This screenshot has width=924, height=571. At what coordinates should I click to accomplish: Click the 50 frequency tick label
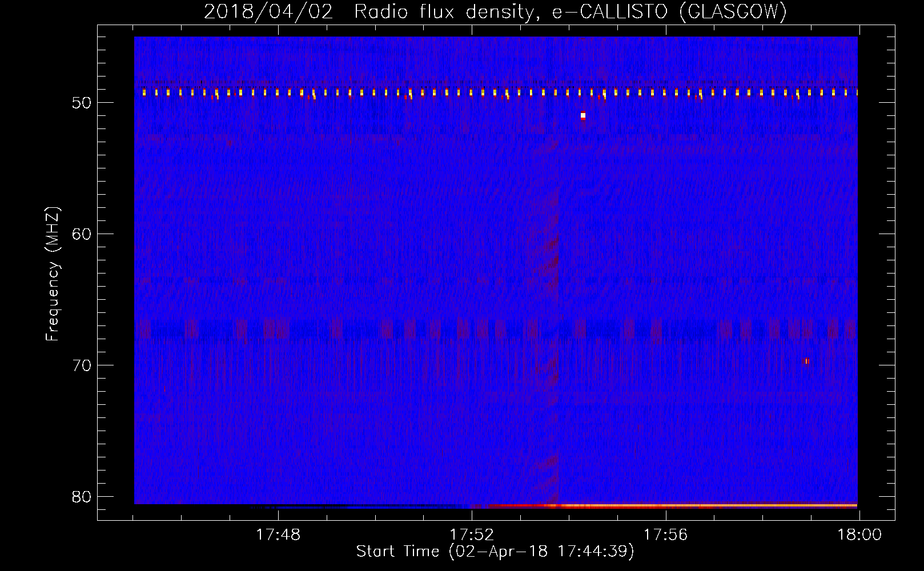click(82, 103)
